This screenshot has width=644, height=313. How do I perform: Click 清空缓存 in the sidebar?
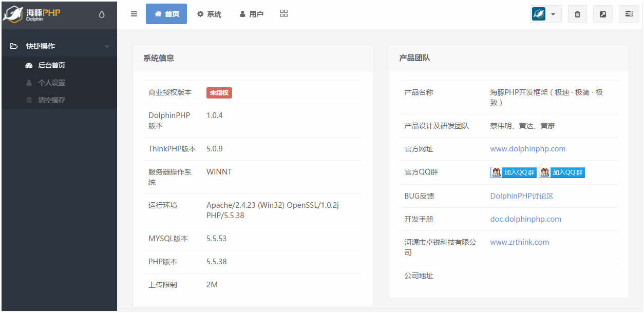(51, 100)
